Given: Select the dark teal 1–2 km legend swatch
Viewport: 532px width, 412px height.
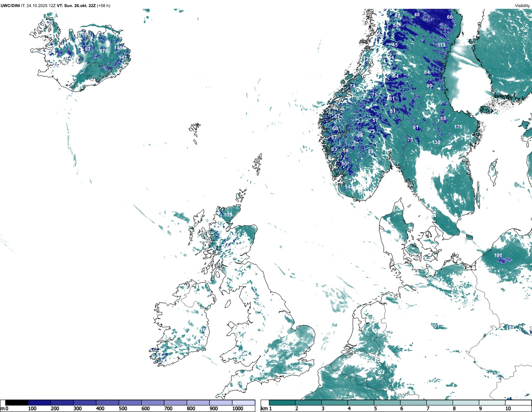Looking at the screenshot, I should 282,403.
